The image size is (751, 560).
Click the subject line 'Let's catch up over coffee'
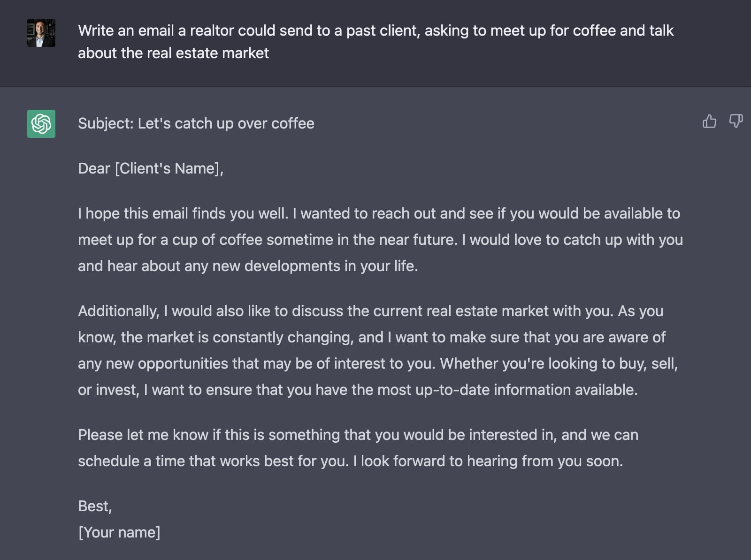[x=196, y=123]
